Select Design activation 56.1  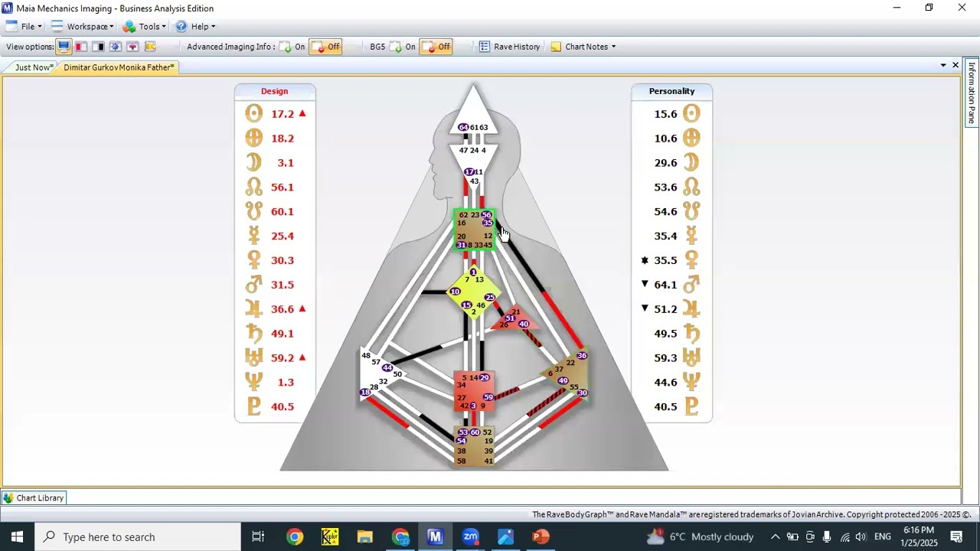pyautogui.click(x=283, y=187)
